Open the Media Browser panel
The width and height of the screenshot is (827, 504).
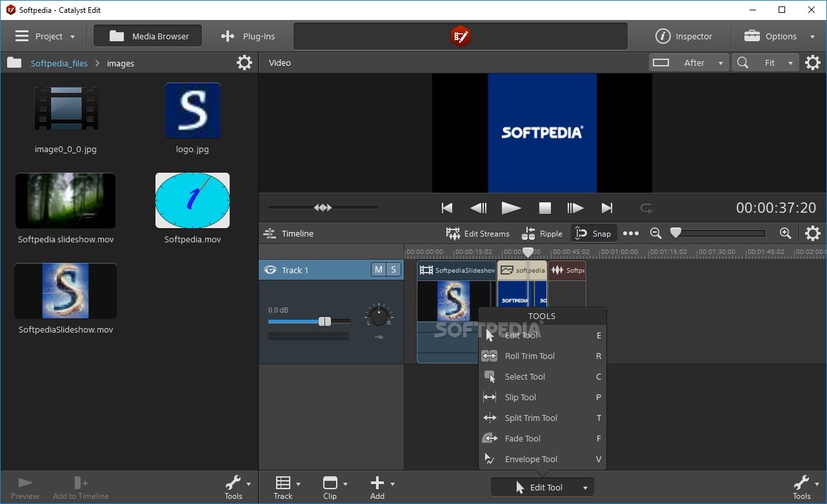tap(148, 36)
